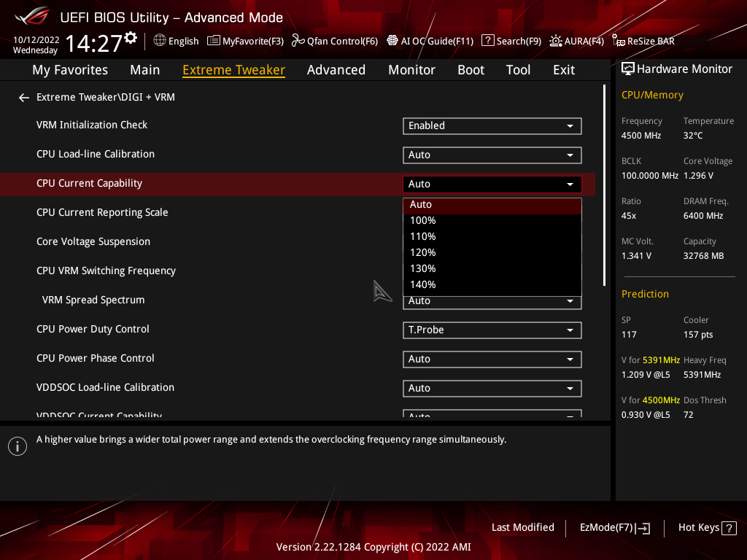Click DRAM Freq. 6400 MHz value
The width and height of the screenshot is (747, 560).
pyautogui.click(x=703, y=216)
